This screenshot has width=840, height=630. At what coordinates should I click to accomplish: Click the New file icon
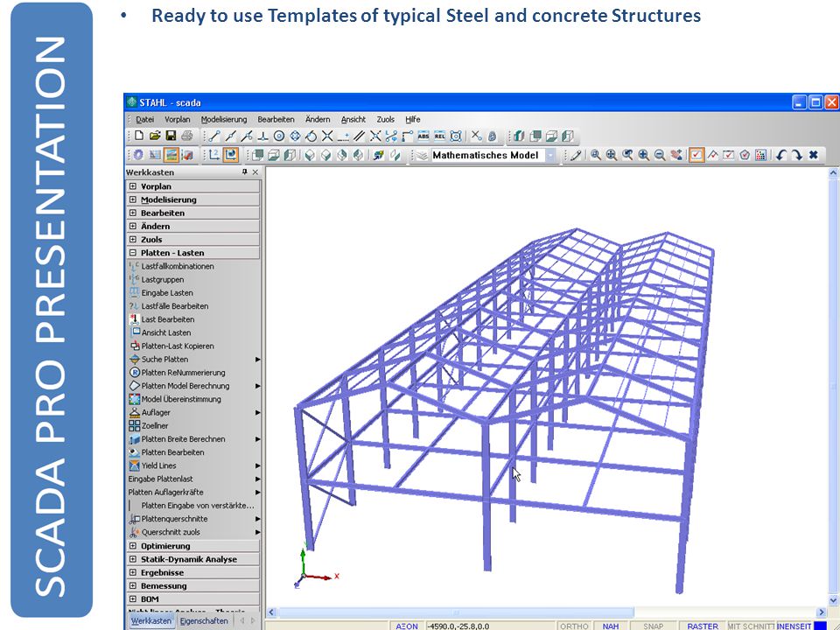pyautogui.click(x=139, y=136)
